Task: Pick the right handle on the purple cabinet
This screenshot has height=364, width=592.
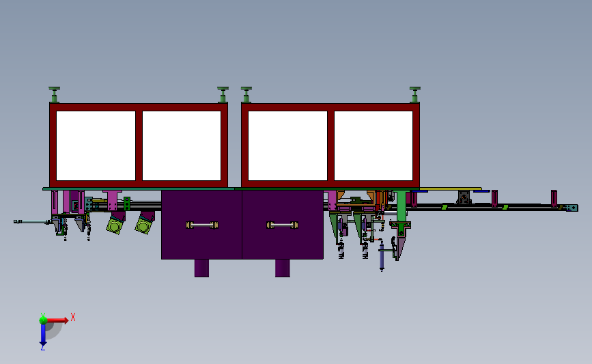Action: [283, 225]
